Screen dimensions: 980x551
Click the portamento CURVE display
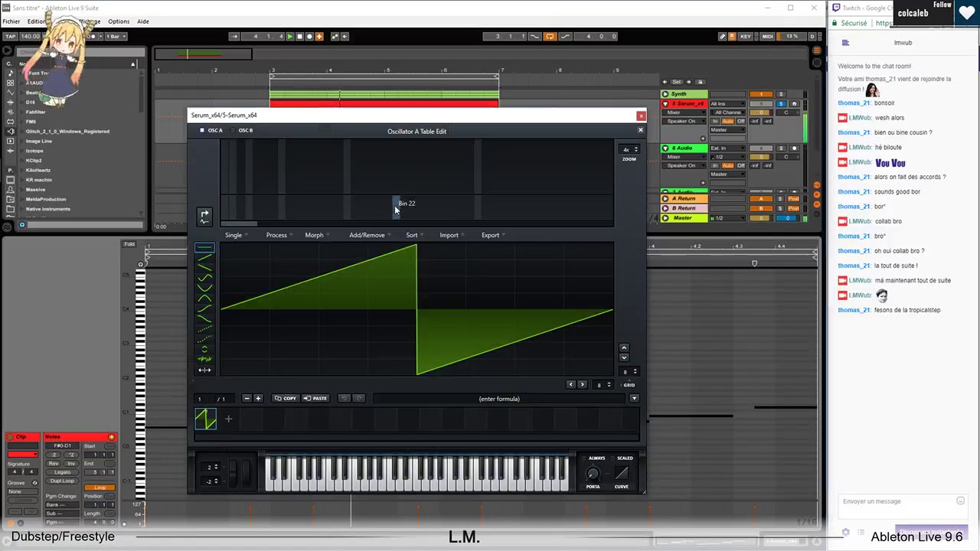[x=622, y=474]
